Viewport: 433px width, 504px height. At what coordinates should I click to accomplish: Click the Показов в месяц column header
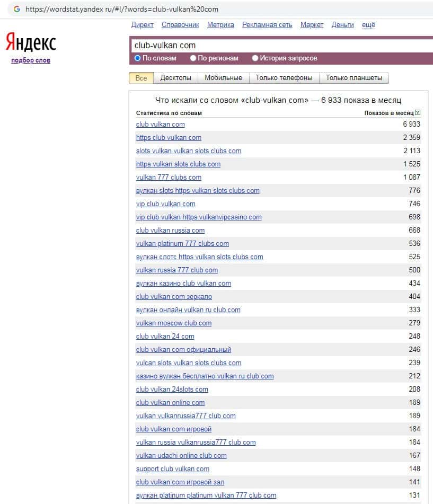(x=389, y=113)
